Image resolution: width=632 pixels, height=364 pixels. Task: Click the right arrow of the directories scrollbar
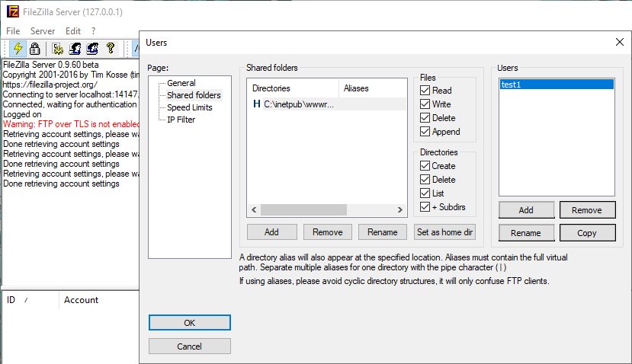pos(399,209)
